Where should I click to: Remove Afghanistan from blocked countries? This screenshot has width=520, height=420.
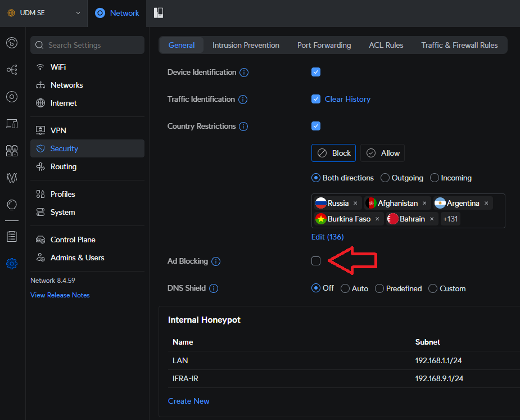tap(424, 203)
